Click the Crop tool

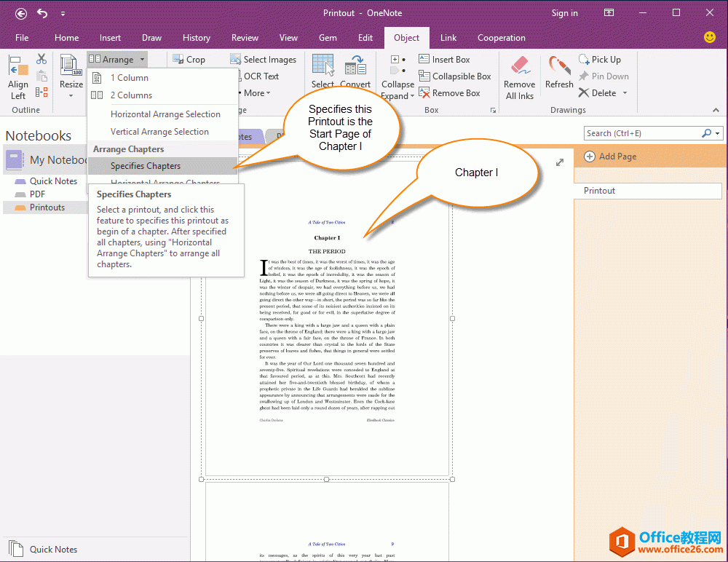point(189,60)
